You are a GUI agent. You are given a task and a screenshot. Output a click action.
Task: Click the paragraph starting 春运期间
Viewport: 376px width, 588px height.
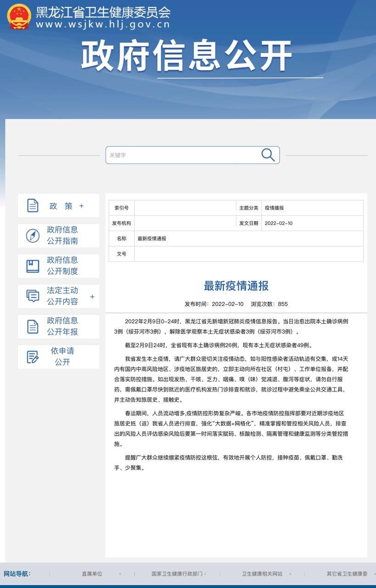pyautogui.click(x=231, y=428)
